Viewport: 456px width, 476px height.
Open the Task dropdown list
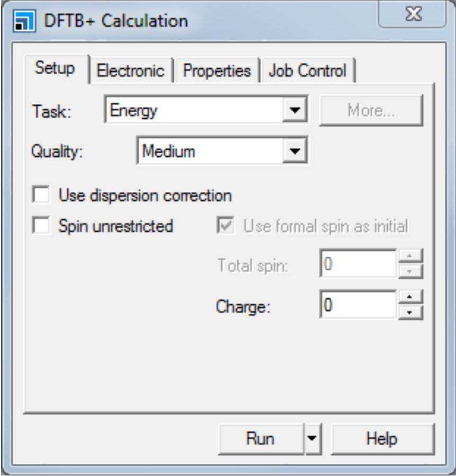click(x=296, y=111)
